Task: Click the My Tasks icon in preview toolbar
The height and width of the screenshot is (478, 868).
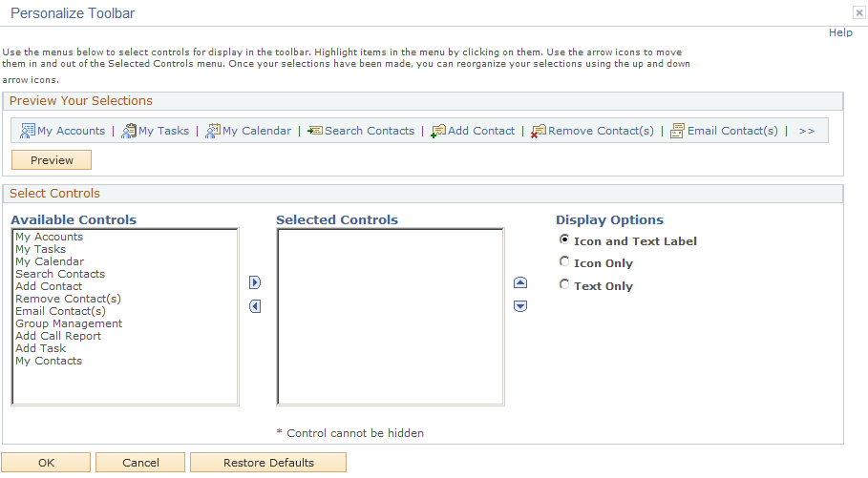Action: (x=129, y=131)
